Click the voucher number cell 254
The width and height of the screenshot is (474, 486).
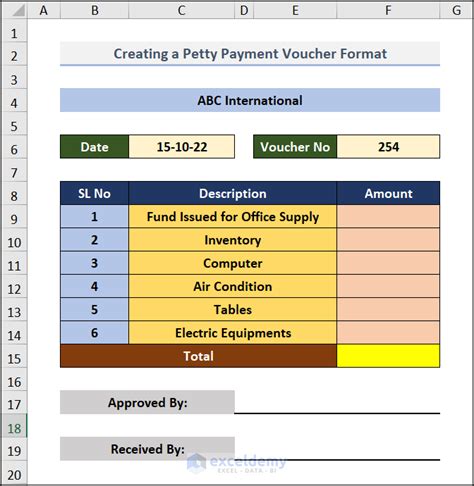pyautogui.click(x=388, y=147)
